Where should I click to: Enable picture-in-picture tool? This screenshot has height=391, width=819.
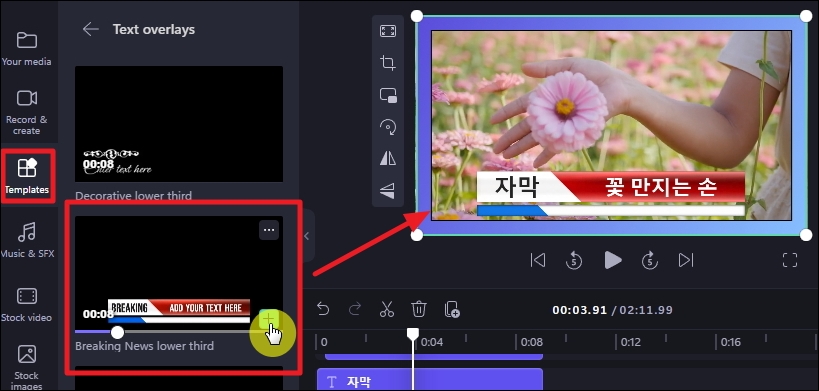tap(388, 95)
